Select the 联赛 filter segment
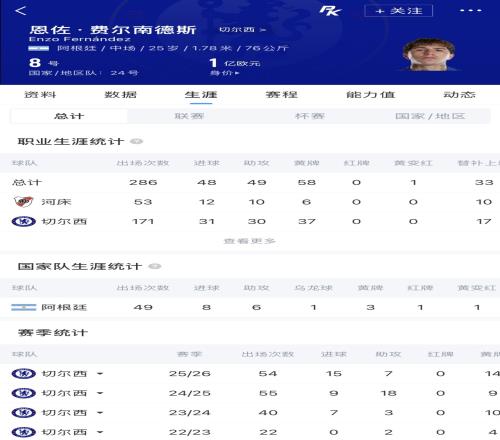Screen dimensions: 500x440 (x=189, y=116)
